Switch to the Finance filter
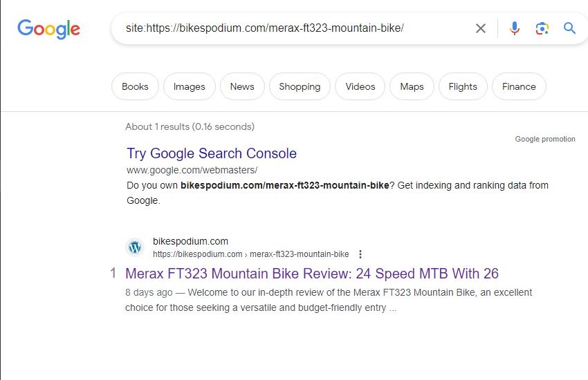The width and height of the screenshot is (588, 380). (x=519, y=86)
